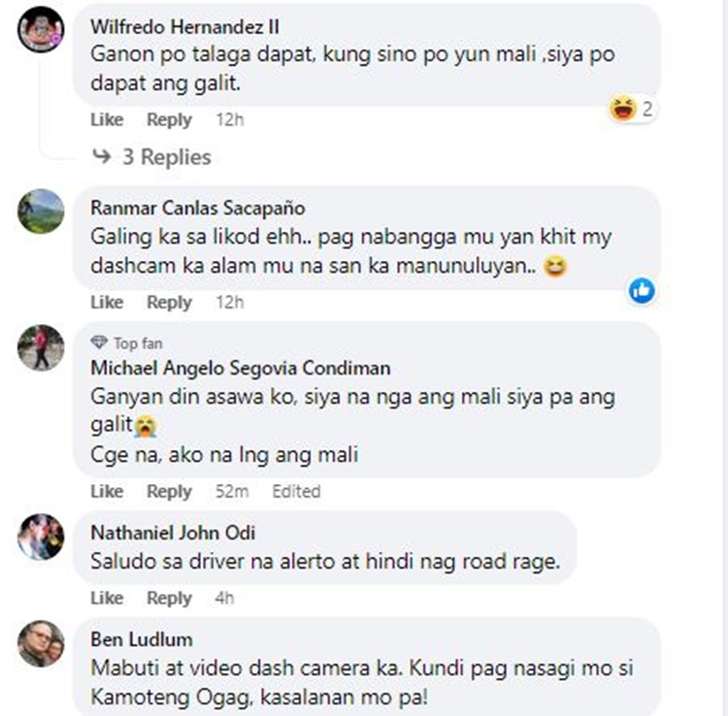
Task: Open Ranmar Canlas Sacapaño's avatar
Action: (x=41, y=212)
